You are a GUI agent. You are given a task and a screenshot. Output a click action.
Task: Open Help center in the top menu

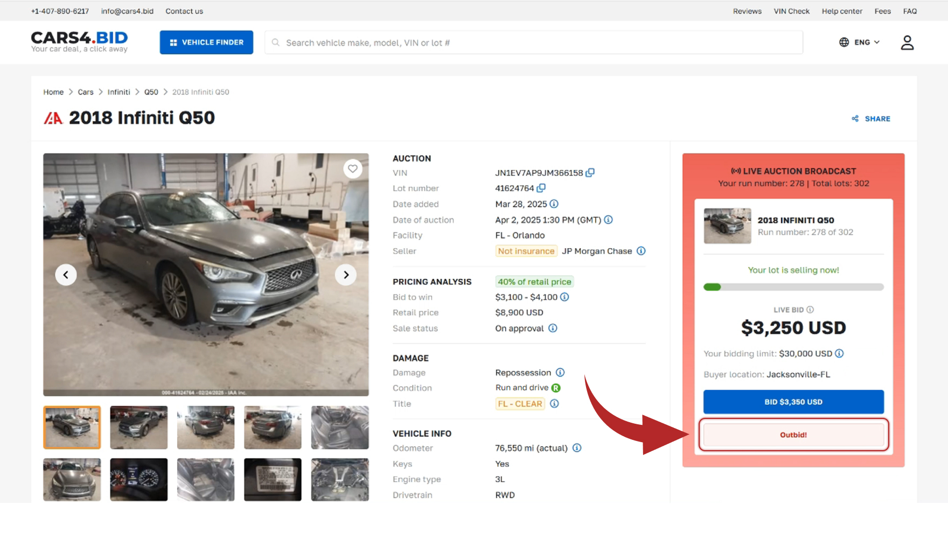[x=842, y=11]
